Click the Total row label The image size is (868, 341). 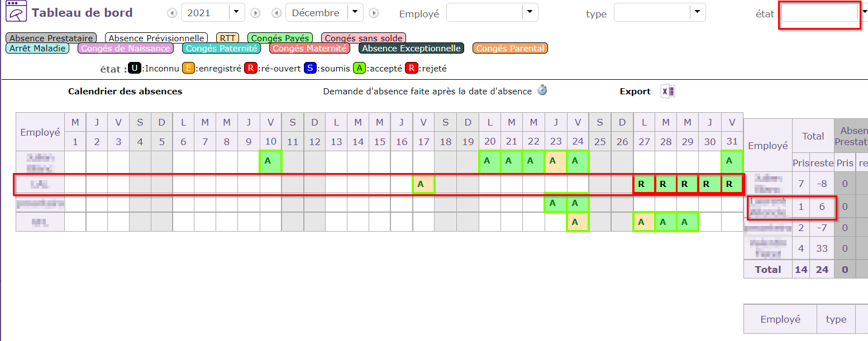(x=768, y=269)
